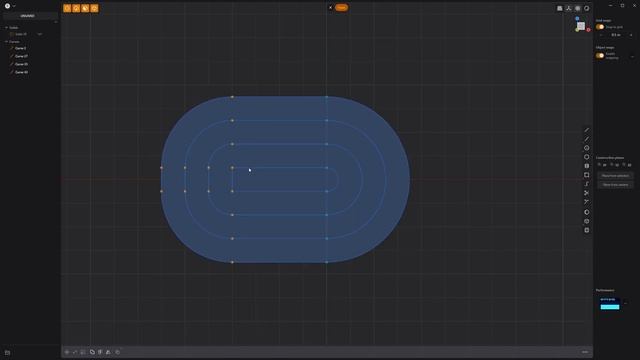Image resolution: width=640 pixels, height=360 pixels.
Task: Enable face selection mode, third orange button
Action: 85,8
